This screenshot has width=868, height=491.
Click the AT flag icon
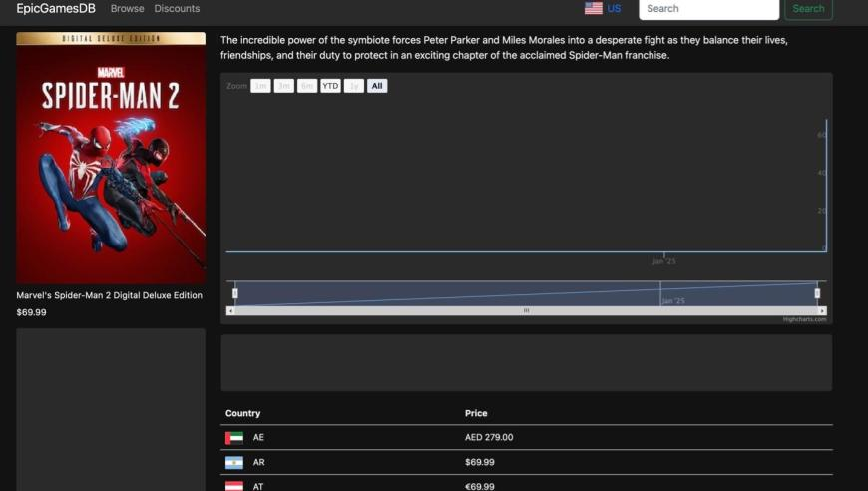coord(234,486)
